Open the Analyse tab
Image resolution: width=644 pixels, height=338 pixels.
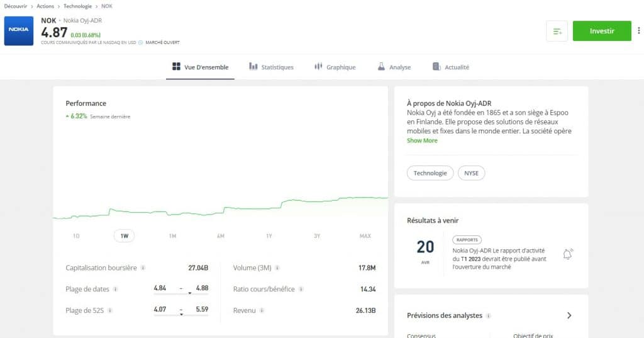(394, 67)
